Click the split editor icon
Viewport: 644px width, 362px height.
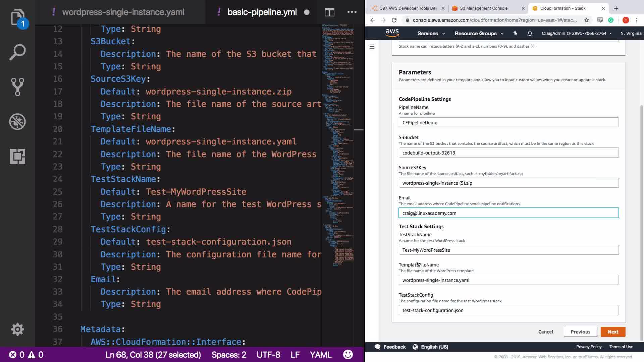point(329,12)
